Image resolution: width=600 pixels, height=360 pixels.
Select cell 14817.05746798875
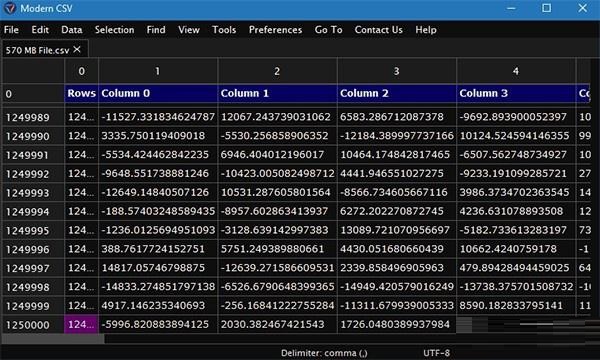(158, 268)
